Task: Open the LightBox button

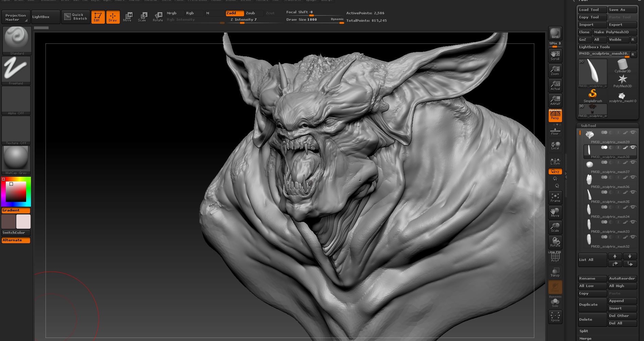Action: click(46, 17)
